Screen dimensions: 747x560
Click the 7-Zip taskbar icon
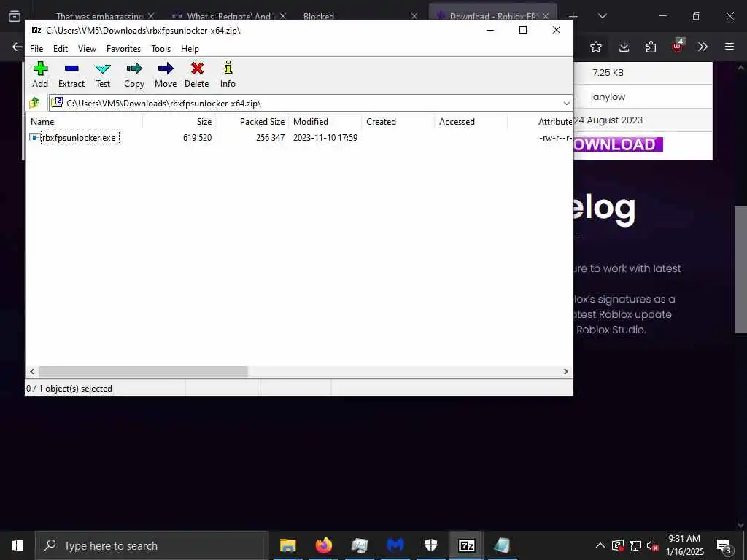tap(466, 545)
